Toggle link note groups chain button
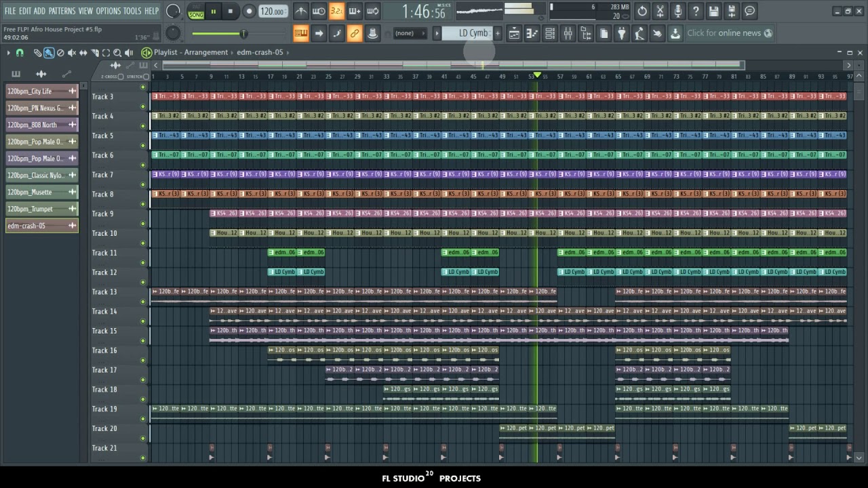The image size is (868, 488). click(354, 33)
